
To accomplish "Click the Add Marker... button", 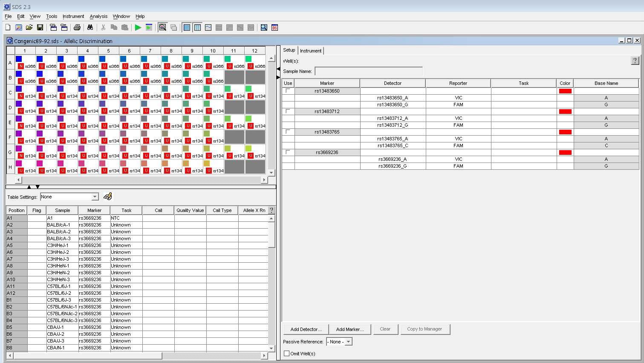I will coord(350,329).
